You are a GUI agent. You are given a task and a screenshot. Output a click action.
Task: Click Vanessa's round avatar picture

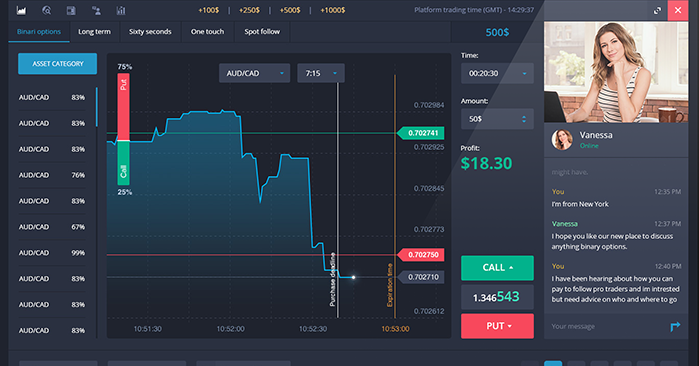click(562, 140)
